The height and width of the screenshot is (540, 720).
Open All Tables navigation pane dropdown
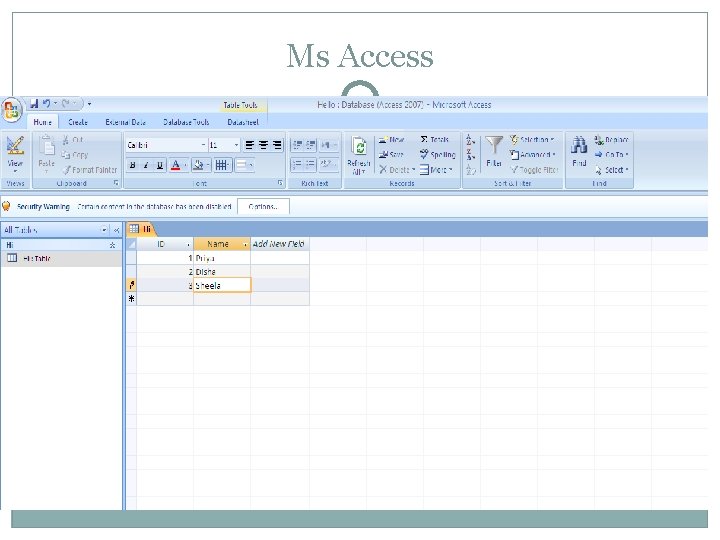tap(104, 230)
